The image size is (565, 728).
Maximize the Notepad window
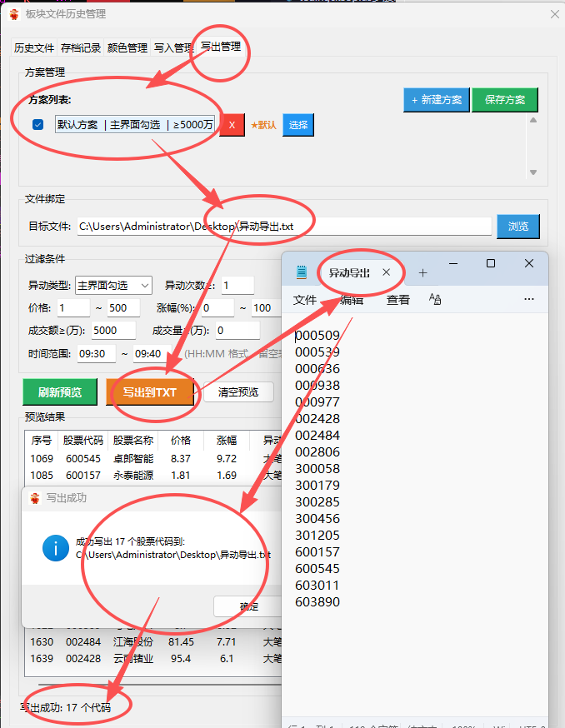pos(491,263)
